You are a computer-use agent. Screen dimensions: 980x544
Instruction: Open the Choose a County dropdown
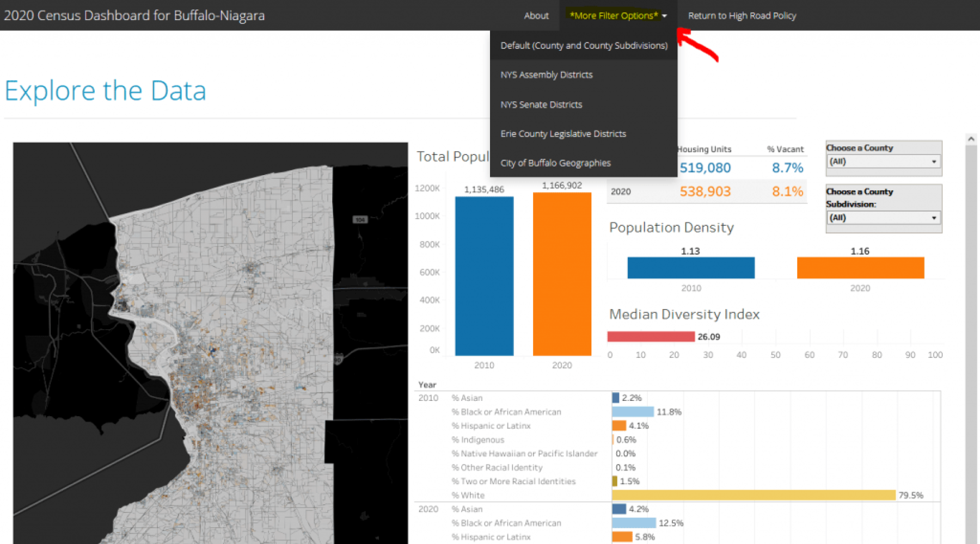pyautogui.click(x=883, y=162)
